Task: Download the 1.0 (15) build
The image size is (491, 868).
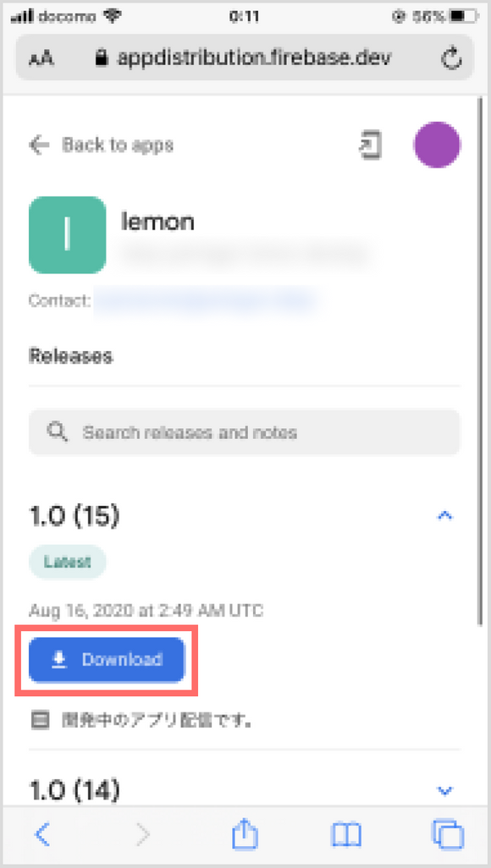Action: [x=107, y=659]
